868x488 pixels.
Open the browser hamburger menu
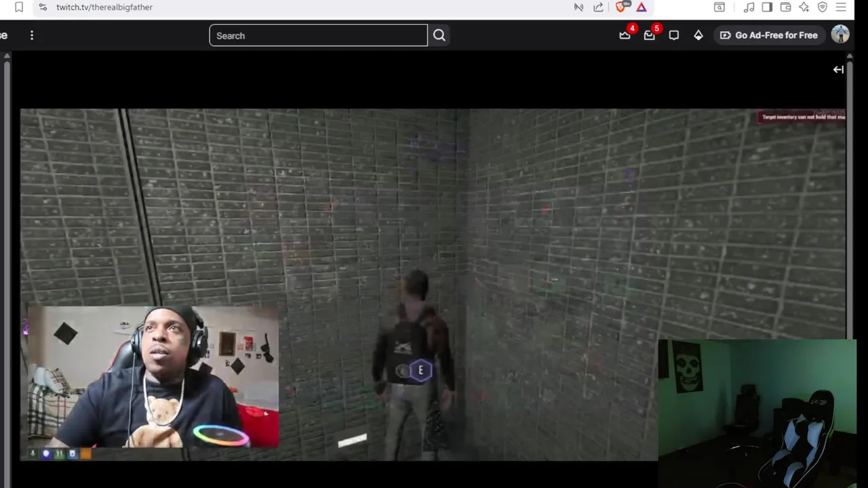[x=841, y=7]
